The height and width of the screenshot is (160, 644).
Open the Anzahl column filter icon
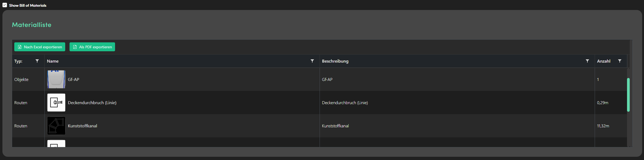pyautogui.click(x=619, y=61)
